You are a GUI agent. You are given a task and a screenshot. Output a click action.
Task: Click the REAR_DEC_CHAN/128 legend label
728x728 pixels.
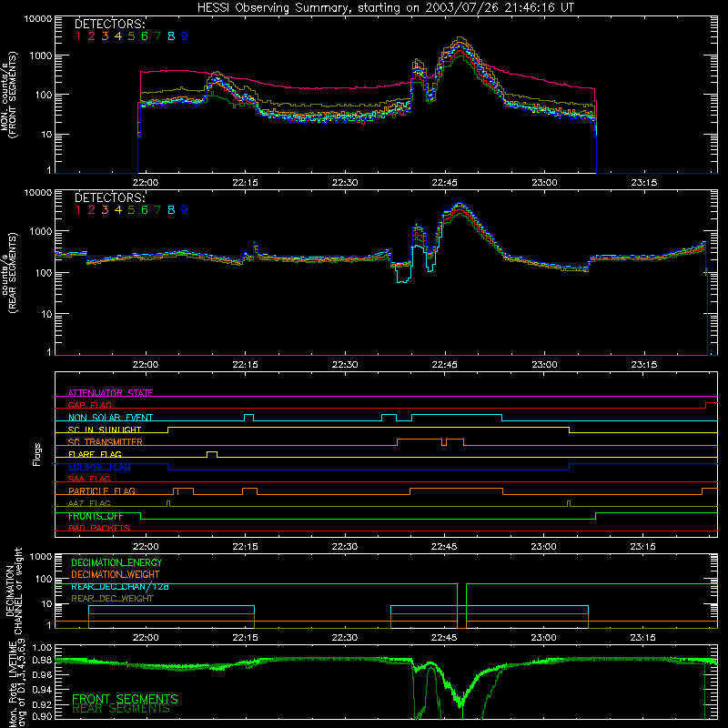(x=120, y=587)
